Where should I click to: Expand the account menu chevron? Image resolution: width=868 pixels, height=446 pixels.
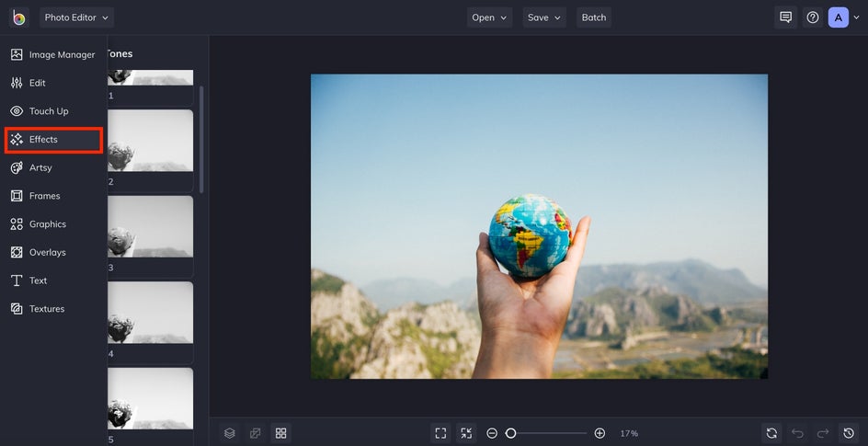tap(856, 17)
